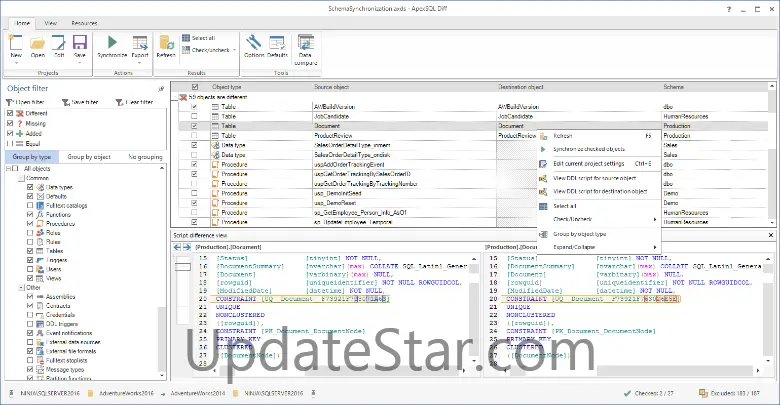Click the Help question mark icon
This screenshot has width=780, height=405.
coord(729,9)
